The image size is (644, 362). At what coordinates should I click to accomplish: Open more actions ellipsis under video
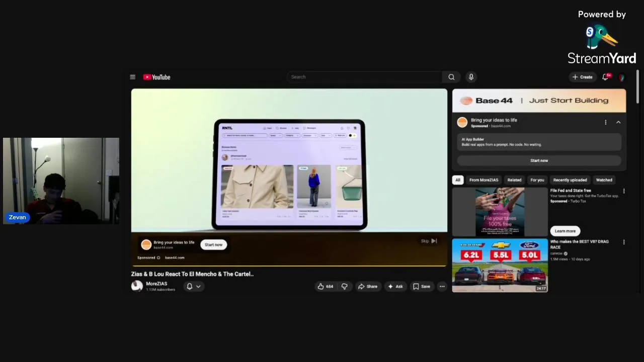click(x=442, y=287)
